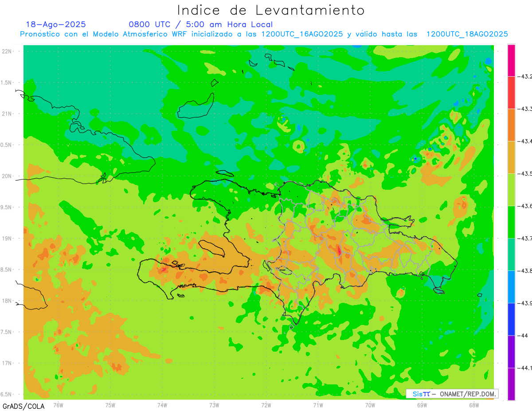This screenshot has width=532, height=411.
Task: Click the '20N' latitude label
Action: coord(7,176)
